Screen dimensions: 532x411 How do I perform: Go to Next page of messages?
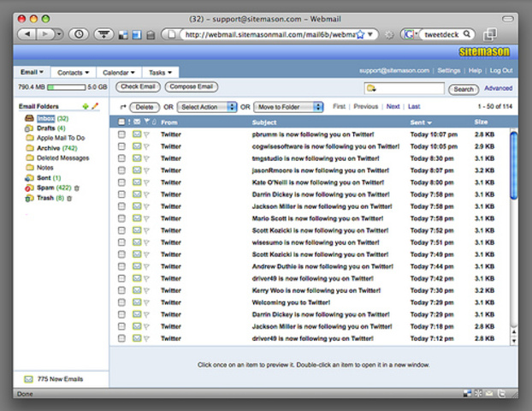393,106
